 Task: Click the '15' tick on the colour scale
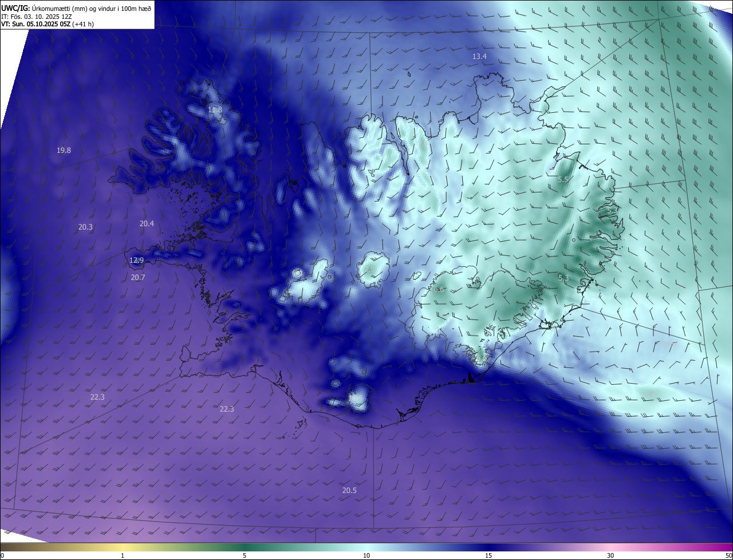tap(488, 556)
